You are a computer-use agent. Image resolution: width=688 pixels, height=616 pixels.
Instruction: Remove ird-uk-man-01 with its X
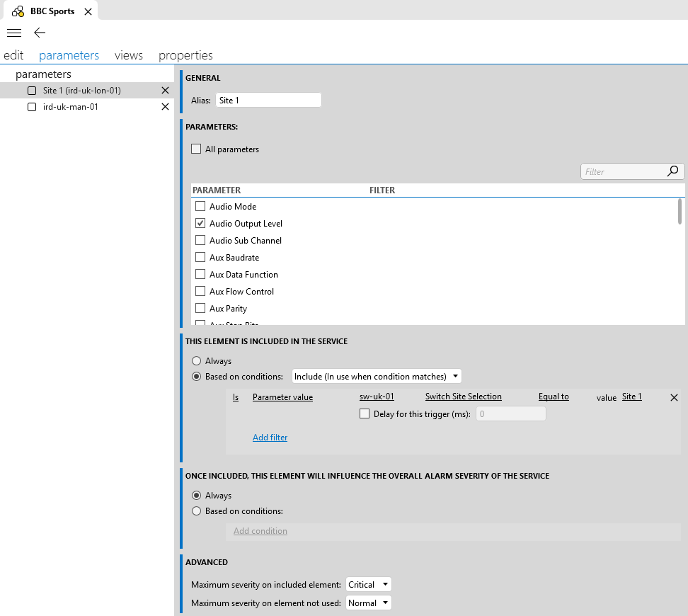[165, 107]
